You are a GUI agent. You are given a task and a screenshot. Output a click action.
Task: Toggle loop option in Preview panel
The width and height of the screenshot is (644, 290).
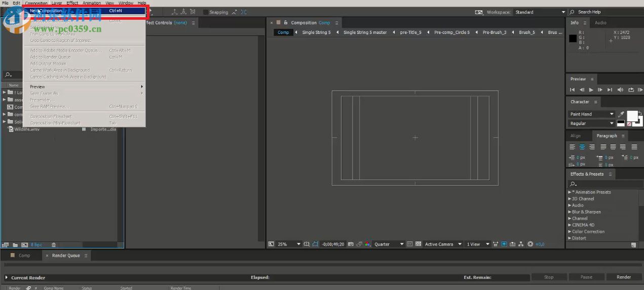click(631, 90)
